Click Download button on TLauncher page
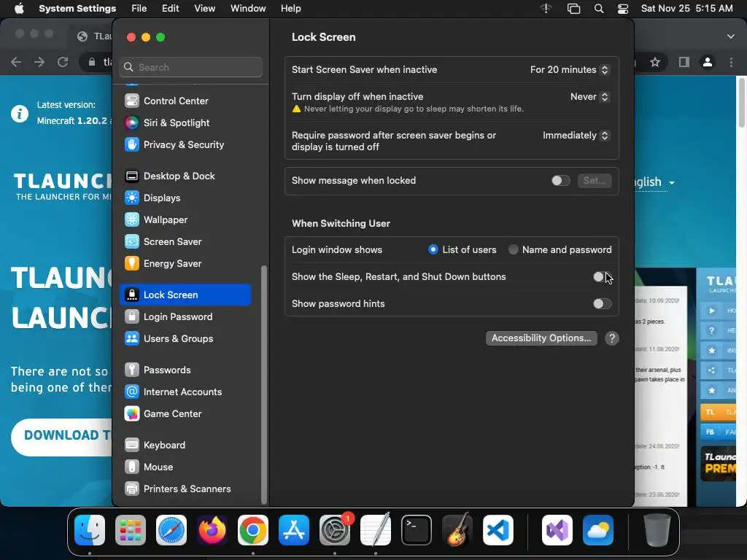Viewport: 747px width, 560px height. click(x=62, y=437)
